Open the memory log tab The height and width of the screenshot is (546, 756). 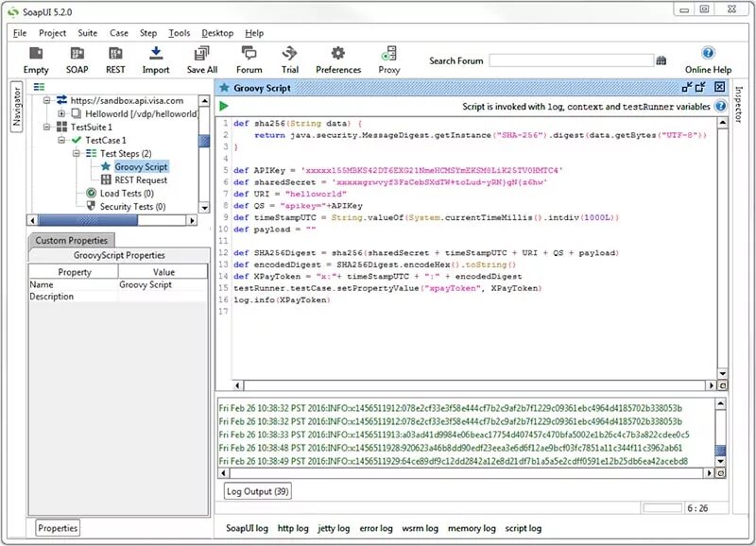(472, 528)
